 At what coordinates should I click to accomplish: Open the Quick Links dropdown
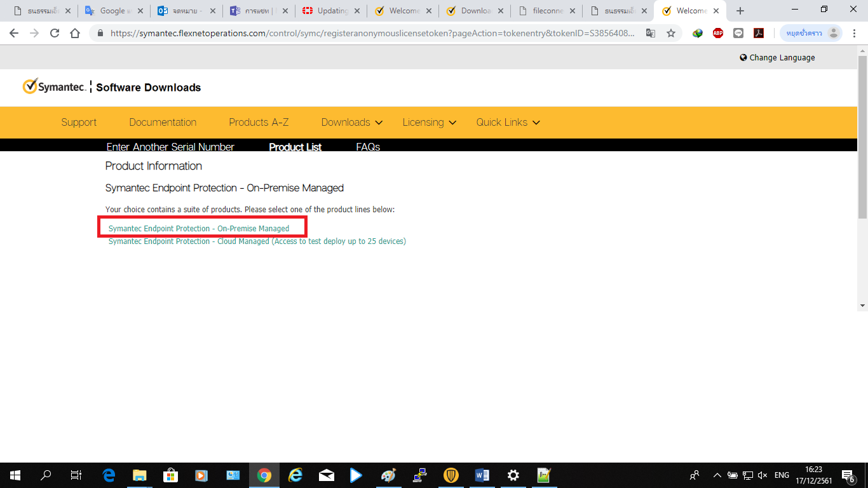pos(508,123)
